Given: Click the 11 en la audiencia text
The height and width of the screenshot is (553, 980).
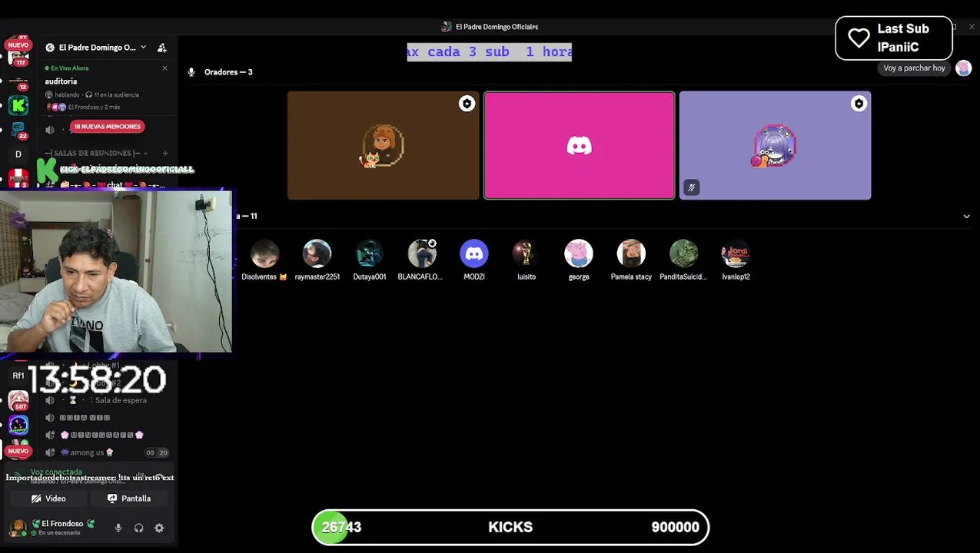Looking at the screenshot, I should [x=116, y=95].
